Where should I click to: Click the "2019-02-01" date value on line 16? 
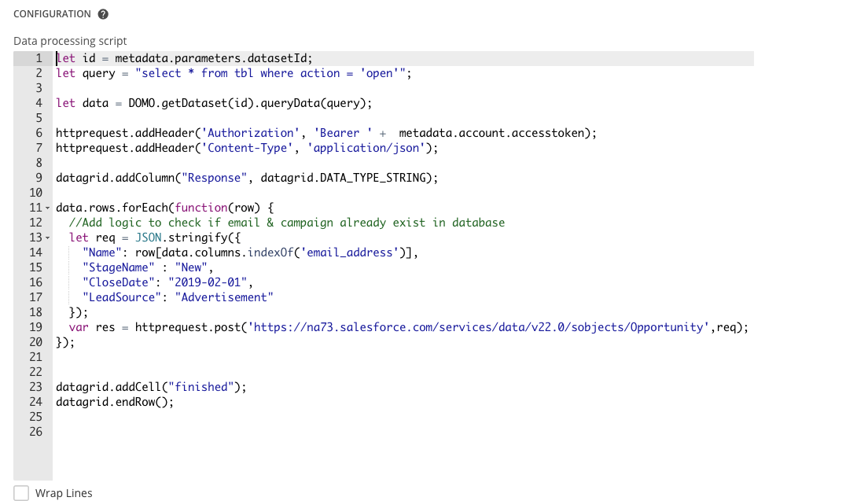click(x=208, y=282)
